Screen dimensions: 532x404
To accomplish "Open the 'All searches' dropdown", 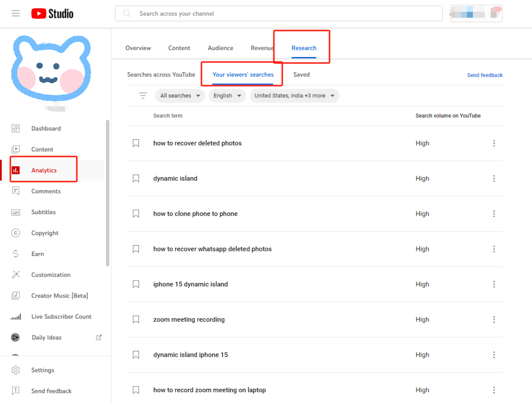I will 180,95.
